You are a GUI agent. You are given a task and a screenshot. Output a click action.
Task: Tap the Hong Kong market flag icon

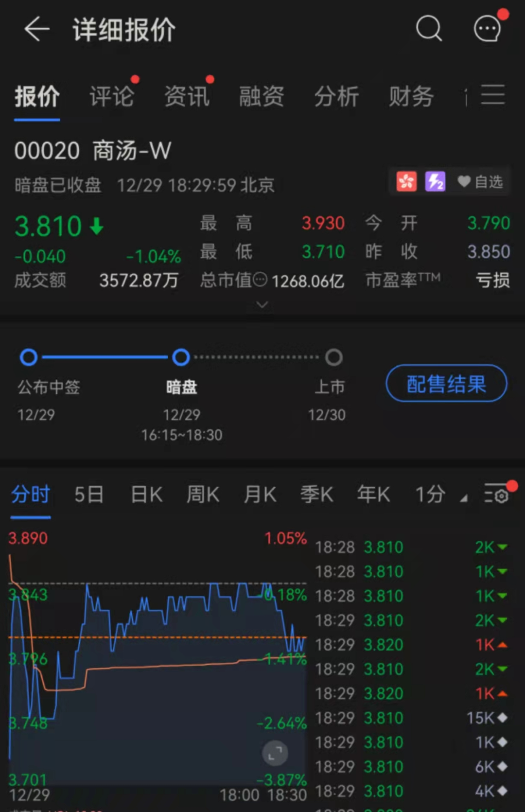coord(406,182)
